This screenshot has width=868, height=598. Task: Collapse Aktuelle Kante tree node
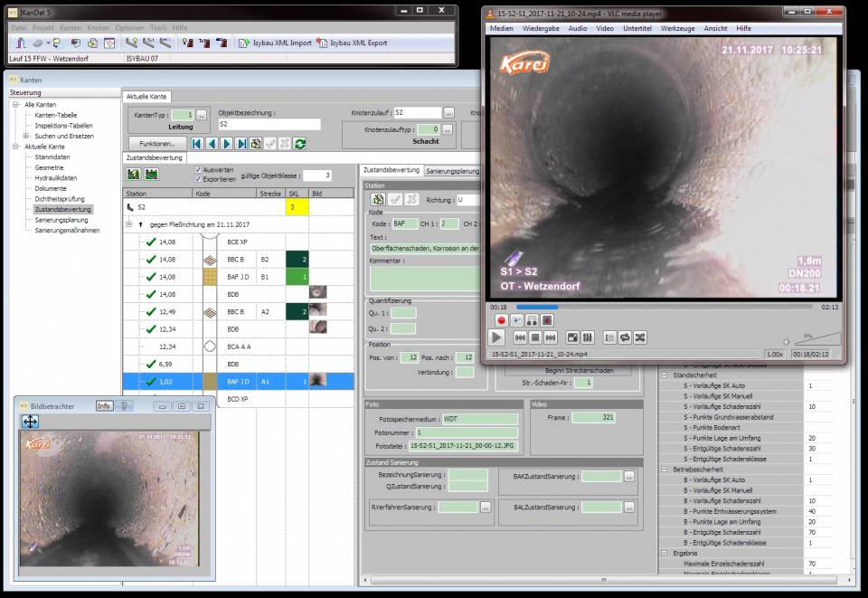click(15, 147)
